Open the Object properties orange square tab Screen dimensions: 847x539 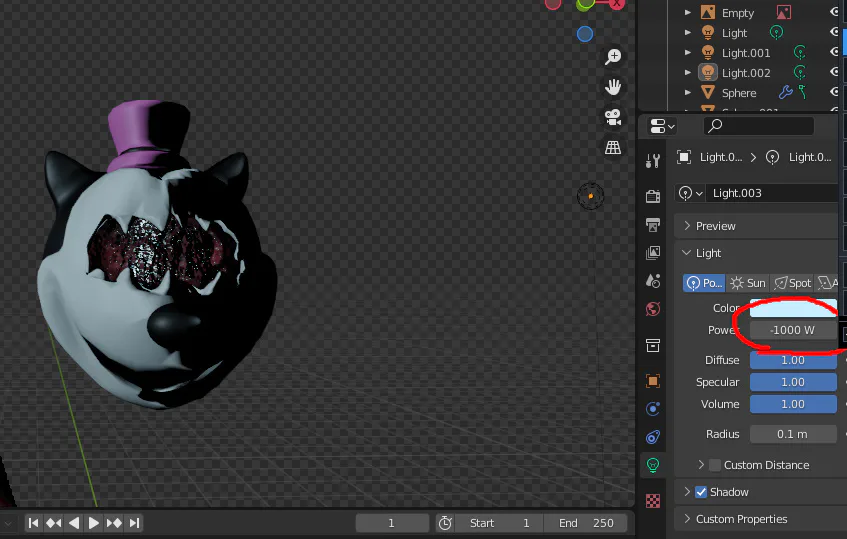[x=653, y=381]
